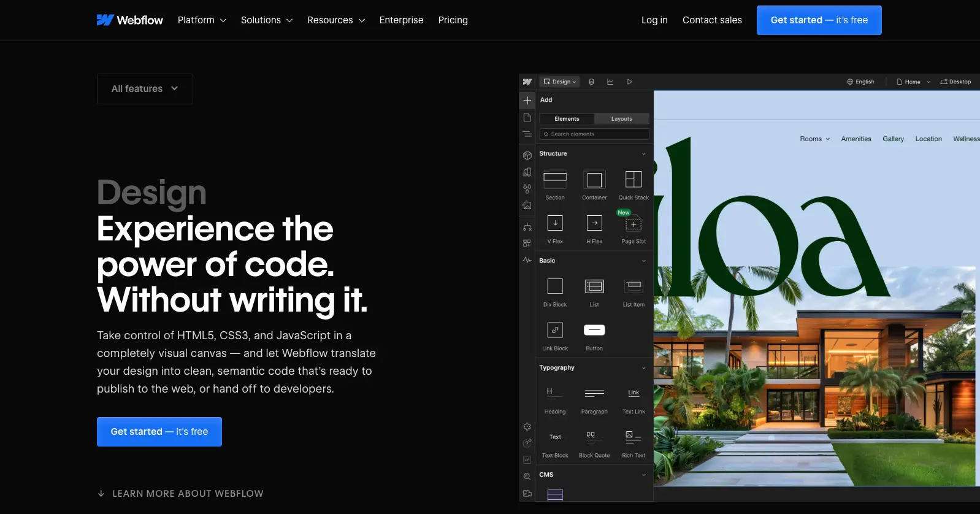Open the Variables icon below Components
The height and width of the screenshot is (514, 980).
(x=527, y=172)
